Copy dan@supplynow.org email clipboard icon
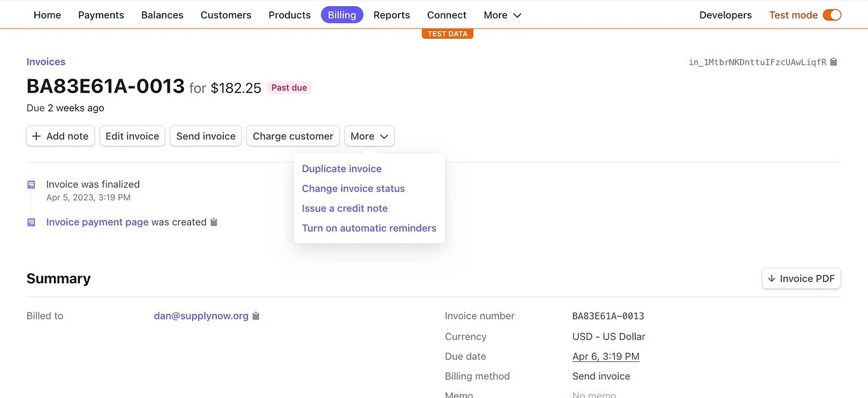The width and height of the screenshot is (868, 398). [256, 316]
